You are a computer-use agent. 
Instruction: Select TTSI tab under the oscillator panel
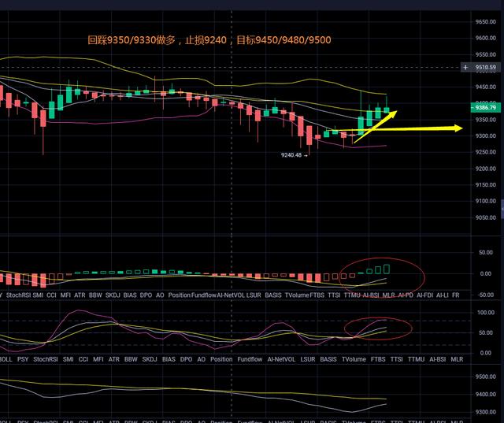[x=397, y=359]
